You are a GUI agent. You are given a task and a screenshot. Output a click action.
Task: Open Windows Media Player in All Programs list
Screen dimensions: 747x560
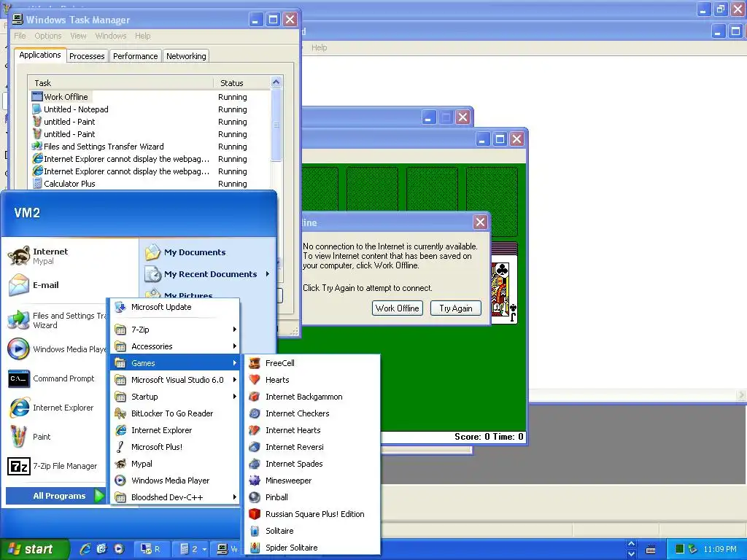click(x=174, y=481)
